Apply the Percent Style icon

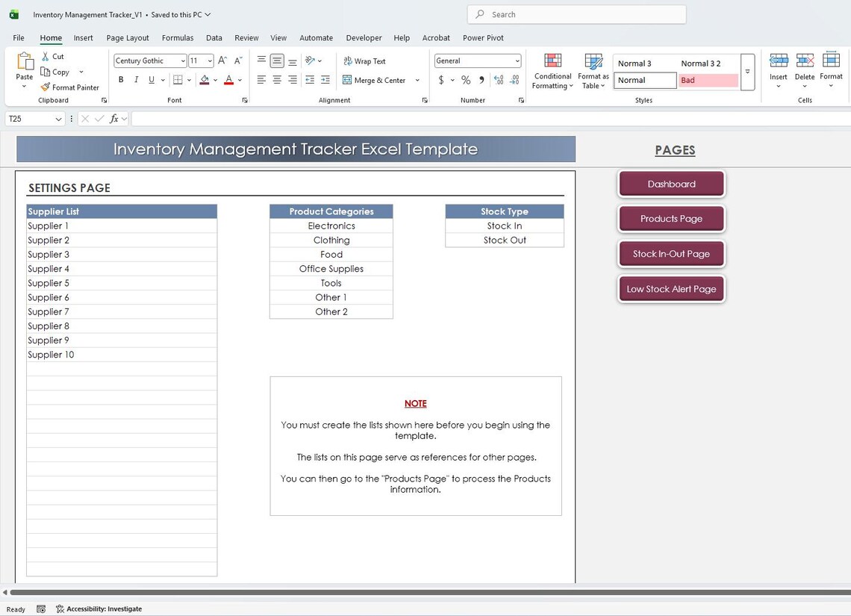pos(466,80)
